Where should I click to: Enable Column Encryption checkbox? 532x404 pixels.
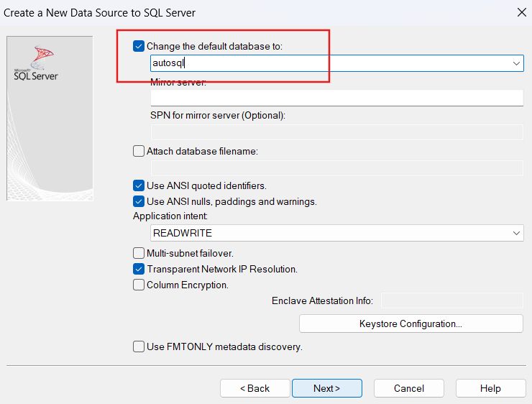coord(139,285)
